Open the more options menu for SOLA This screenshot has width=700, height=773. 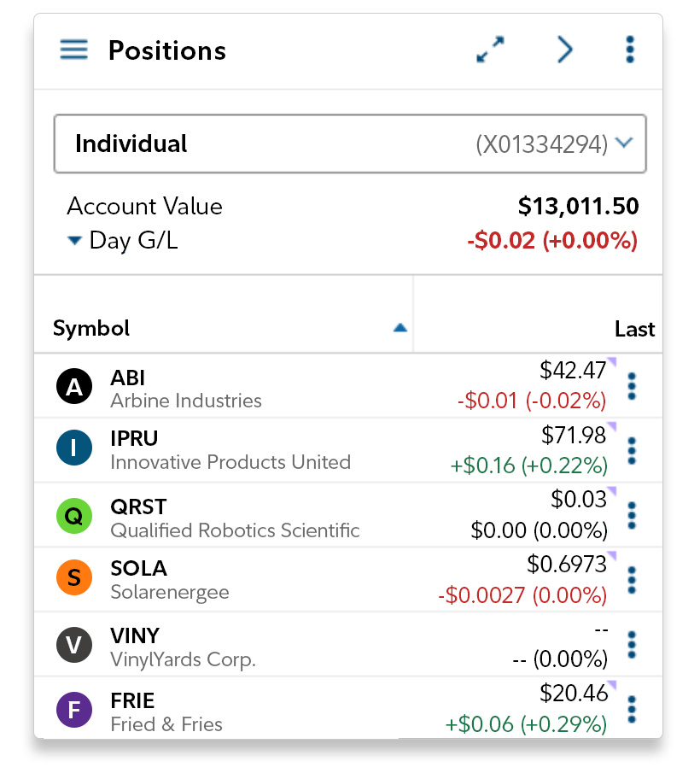[x=632, y=580]
